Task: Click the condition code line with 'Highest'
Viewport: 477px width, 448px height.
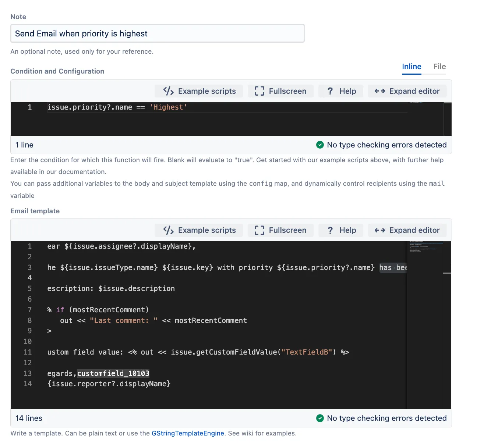Action: click(117, 107)
